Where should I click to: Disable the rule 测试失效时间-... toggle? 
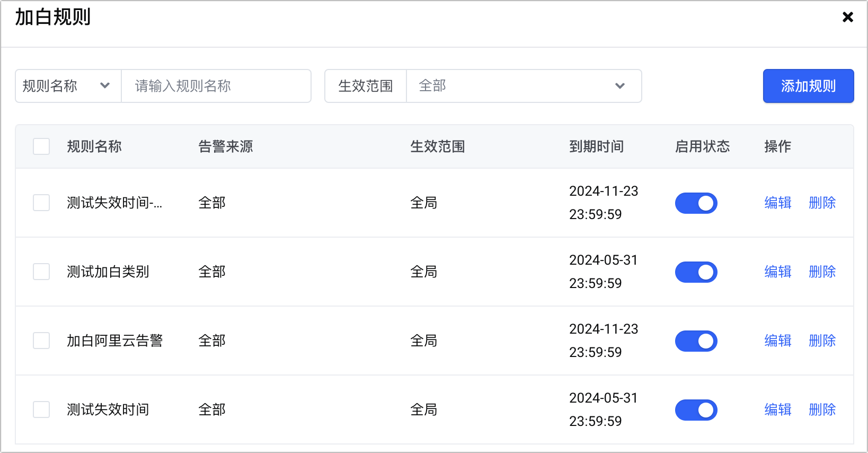coord(696,203)
